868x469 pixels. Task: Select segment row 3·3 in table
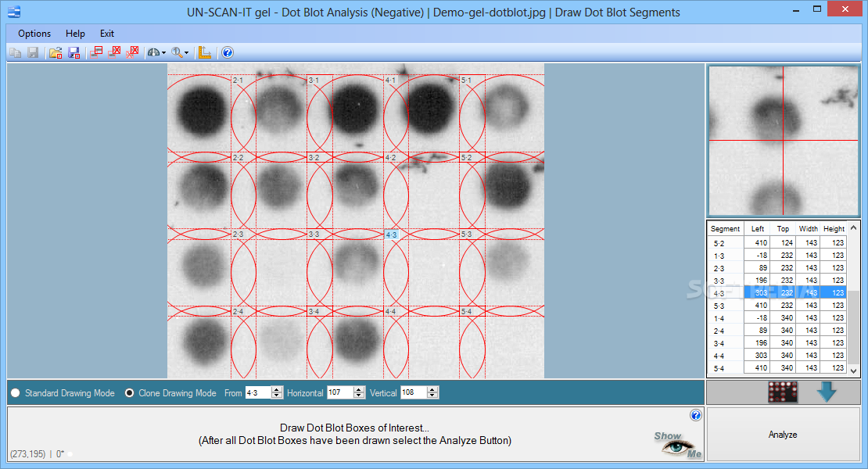[777, 281]
